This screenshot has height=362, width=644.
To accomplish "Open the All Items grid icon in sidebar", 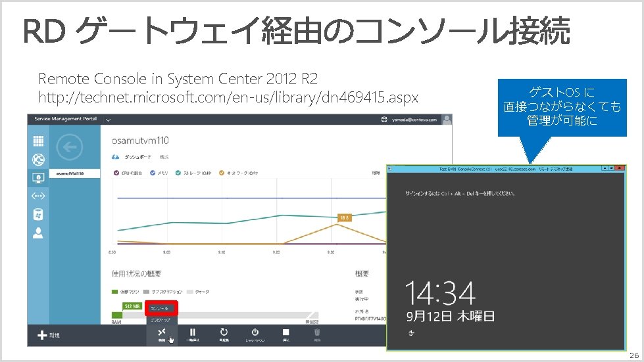I will click(38, 141).
